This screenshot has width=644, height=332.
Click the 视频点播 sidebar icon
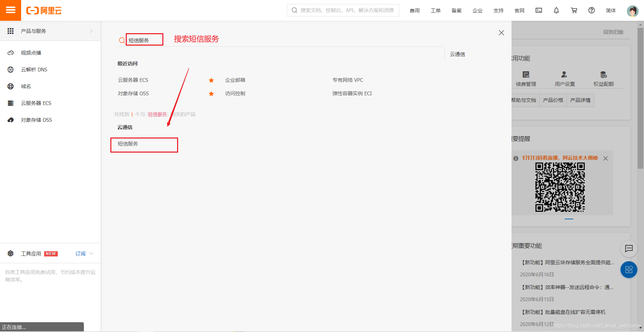tap(11, 53)
